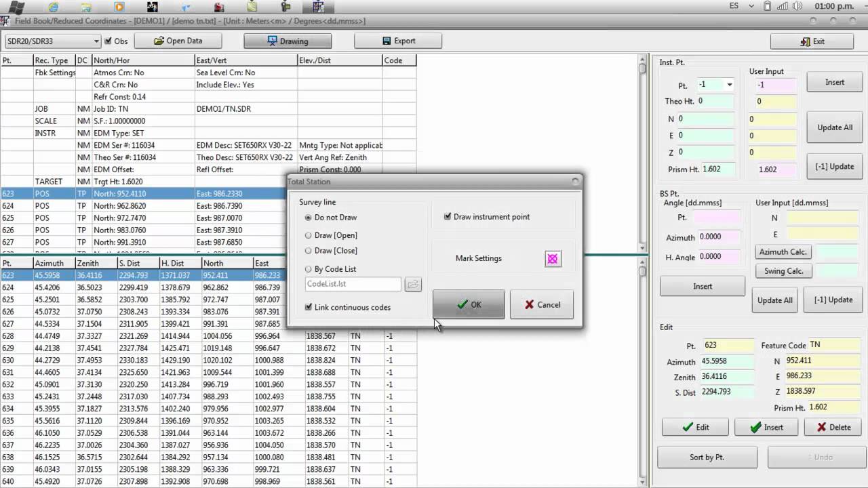Expand the SDR20/SDR33 format dropdown
Viewport: 868px width, 488px height.
[96, 41]
